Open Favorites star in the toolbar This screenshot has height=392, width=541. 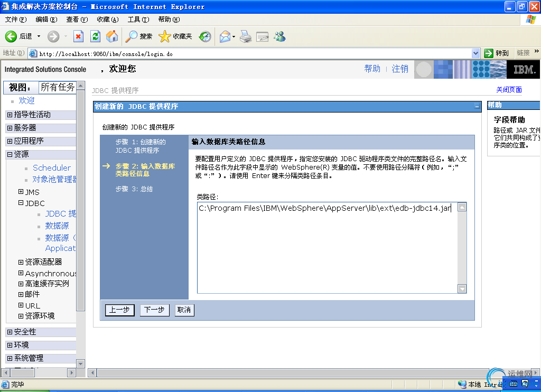click(165, 36)
